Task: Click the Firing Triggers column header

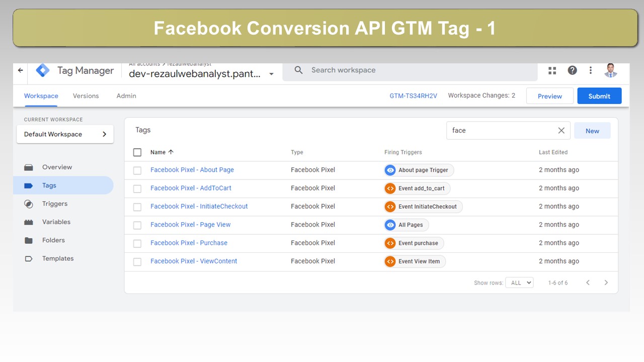Action: click(x=403, y=152)
